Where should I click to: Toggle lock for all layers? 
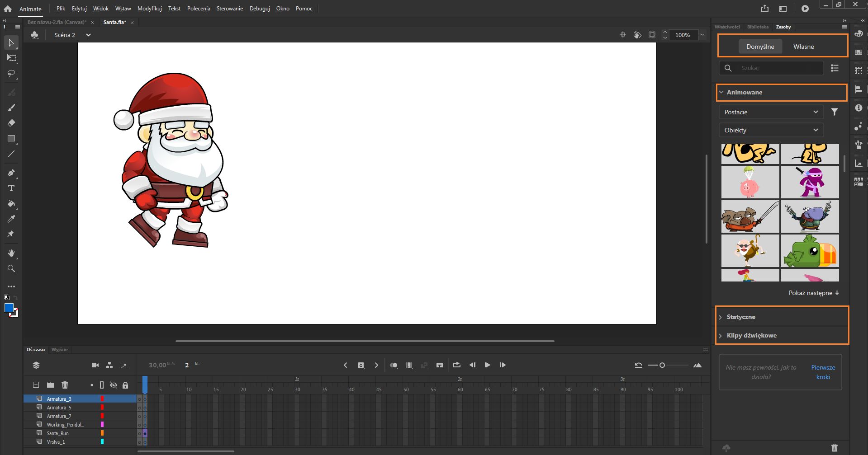125,385
